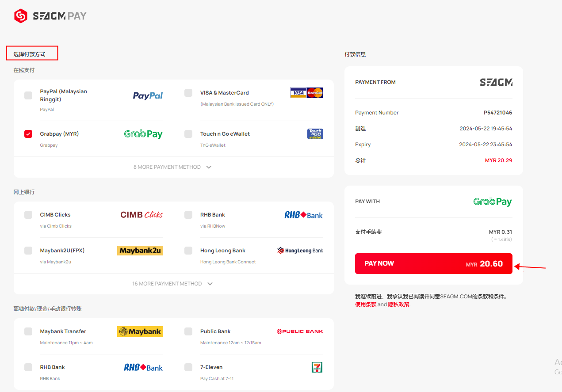
Task: Click the VISA MasterCard logo
Action: [306, 93]
